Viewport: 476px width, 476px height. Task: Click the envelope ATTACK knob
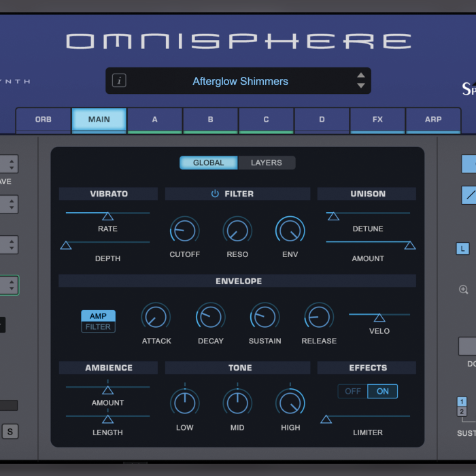tap(156, 317)
